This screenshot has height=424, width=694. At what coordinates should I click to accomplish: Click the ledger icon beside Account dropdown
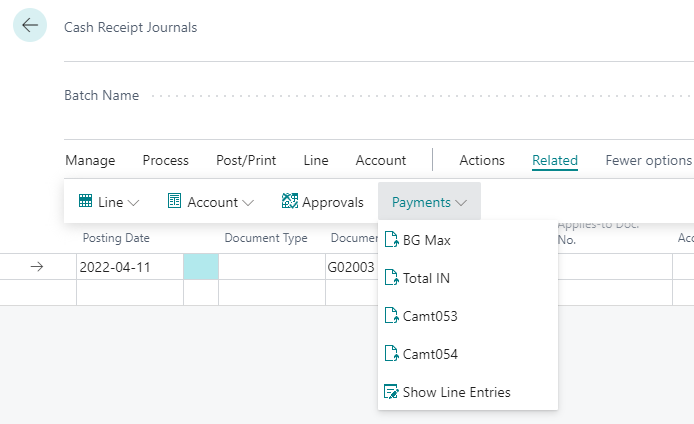pyautogui.click(x=174, y=201)
